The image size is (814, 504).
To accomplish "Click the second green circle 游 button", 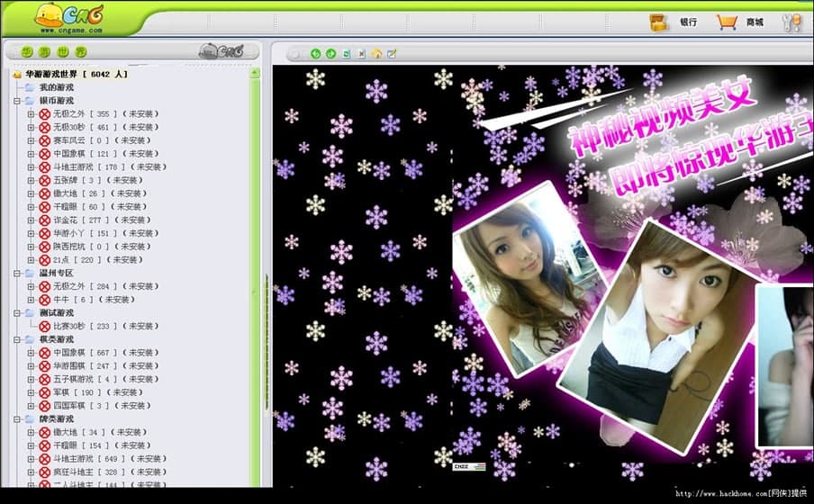I will [x=45, y=52].
